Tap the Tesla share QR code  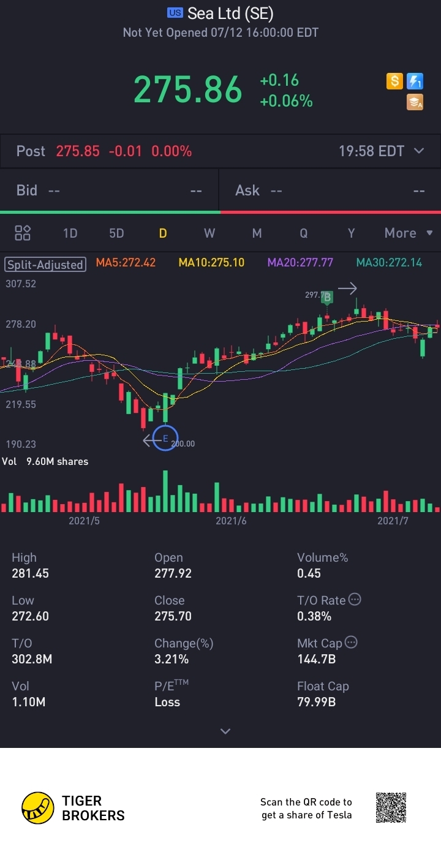pos(391,808)
